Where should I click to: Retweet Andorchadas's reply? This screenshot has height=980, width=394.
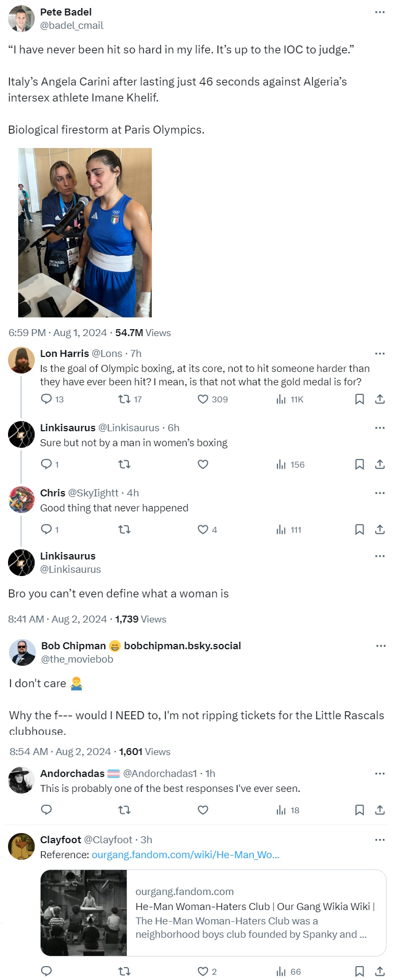click(x=124, y=810)
